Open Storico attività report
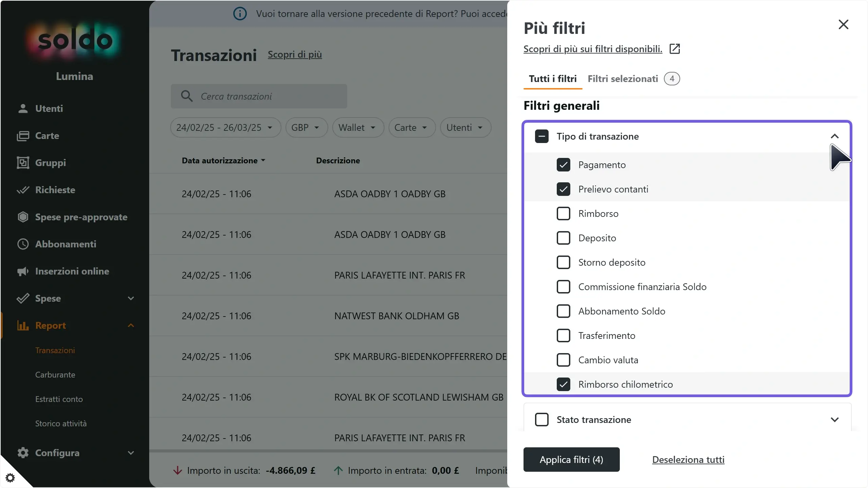 (x=61, y=424)
